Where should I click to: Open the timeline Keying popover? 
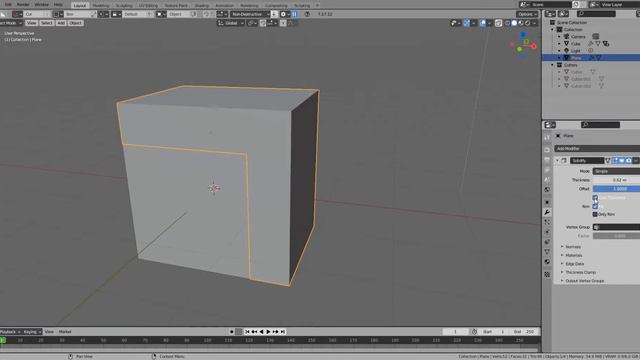tap(32, 332)
